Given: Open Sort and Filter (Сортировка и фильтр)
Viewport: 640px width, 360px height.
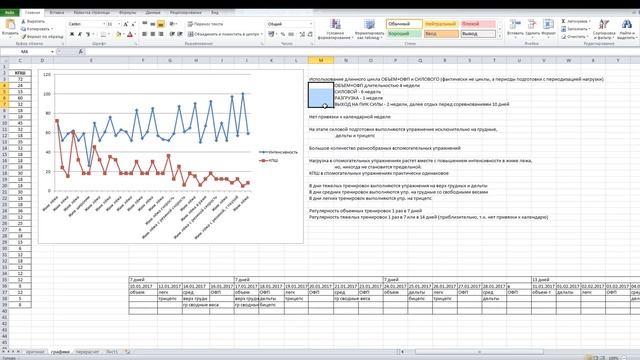Looking at the screenshot, I should (604, 29).
